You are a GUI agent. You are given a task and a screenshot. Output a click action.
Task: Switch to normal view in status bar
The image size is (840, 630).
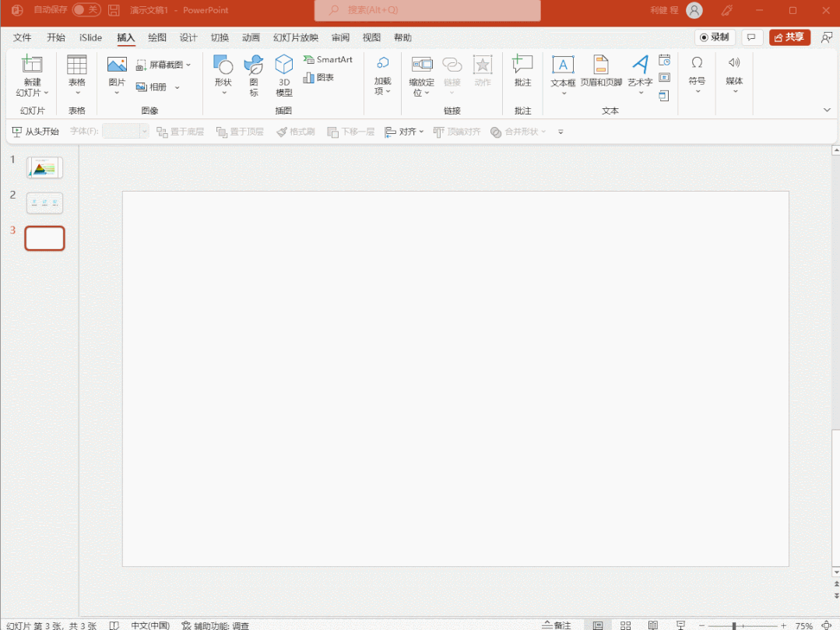tap(597, 625)
